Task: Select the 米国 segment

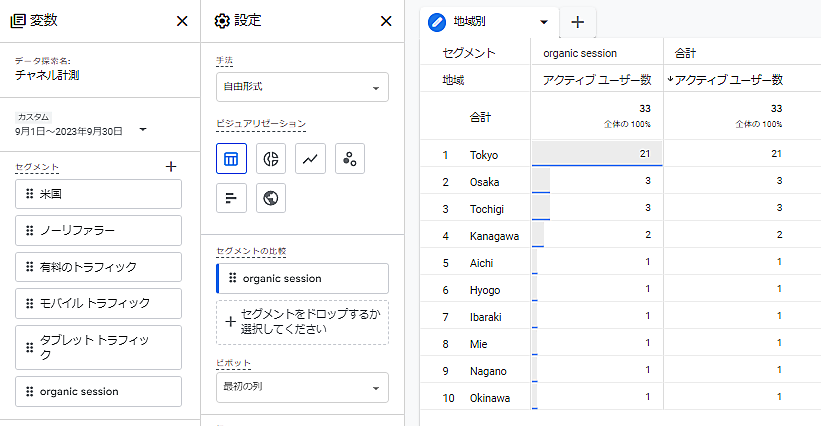Action: (98, 194)
